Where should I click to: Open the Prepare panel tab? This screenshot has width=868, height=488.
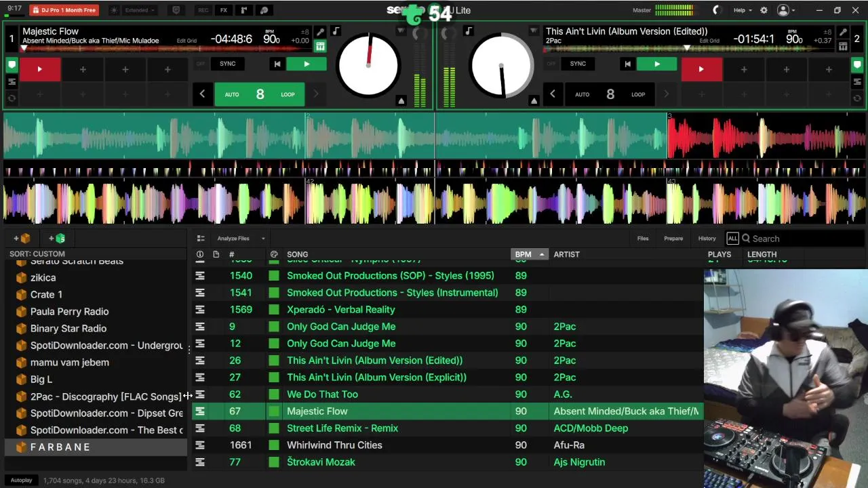pyautogui.click(x=673, y=239)
